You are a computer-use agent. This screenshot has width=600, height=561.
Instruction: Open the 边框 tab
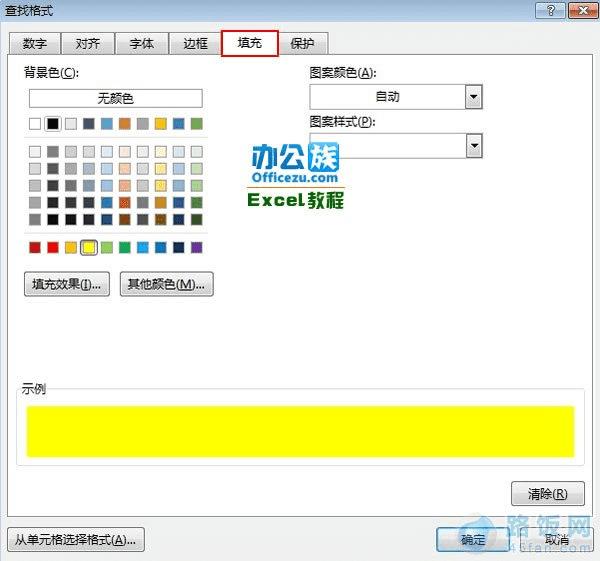(195, 44)
